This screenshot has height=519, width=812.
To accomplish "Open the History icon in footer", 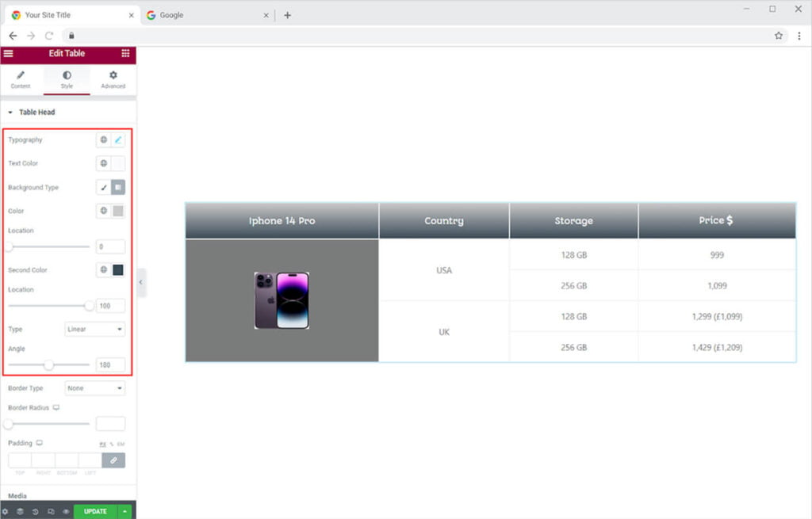I will [35, 512].
